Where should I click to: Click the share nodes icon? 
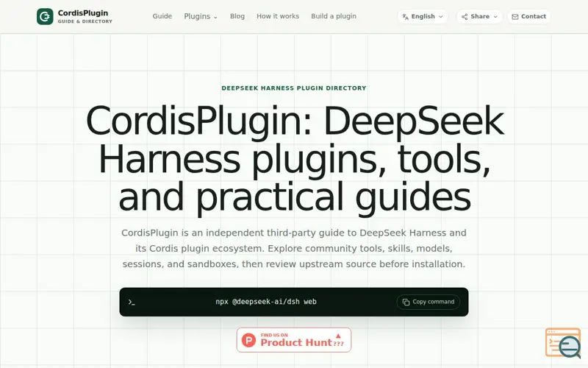coord(465,16)
